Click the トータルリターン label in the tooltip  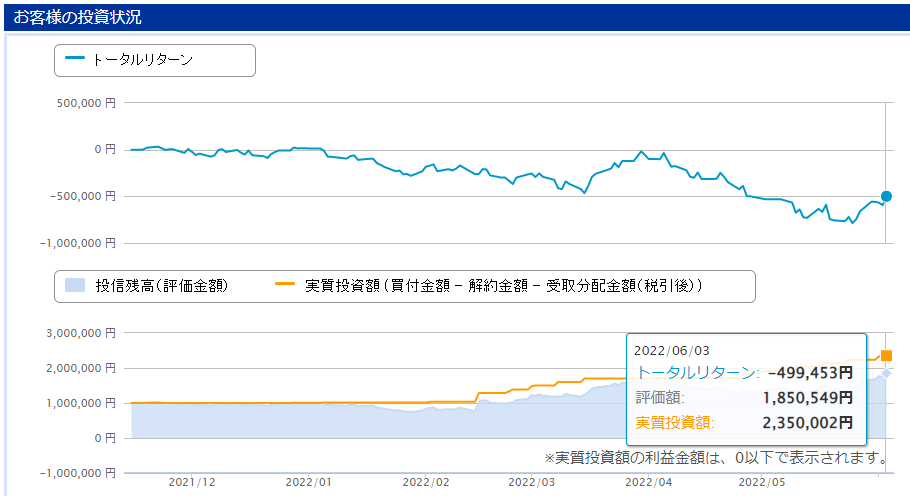click(697, 372)
